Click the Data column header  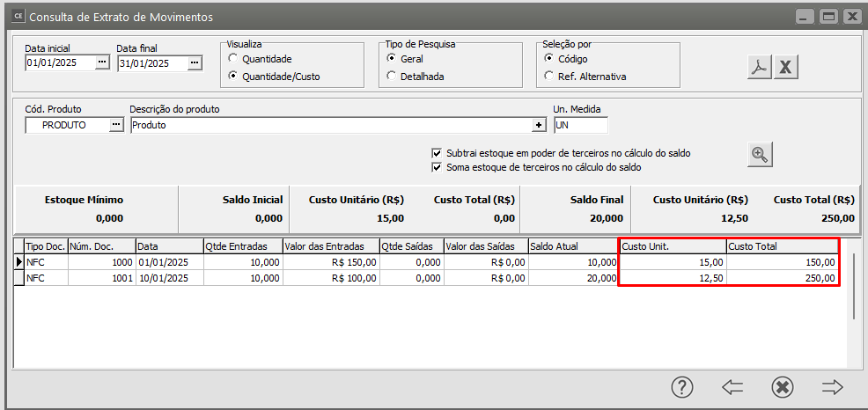click(168, 246)
